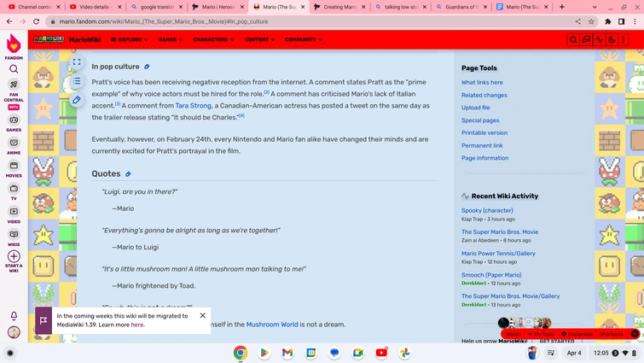Switch to Guardians of the tab
The image size is (644, 363).
[x=461, y=7]
